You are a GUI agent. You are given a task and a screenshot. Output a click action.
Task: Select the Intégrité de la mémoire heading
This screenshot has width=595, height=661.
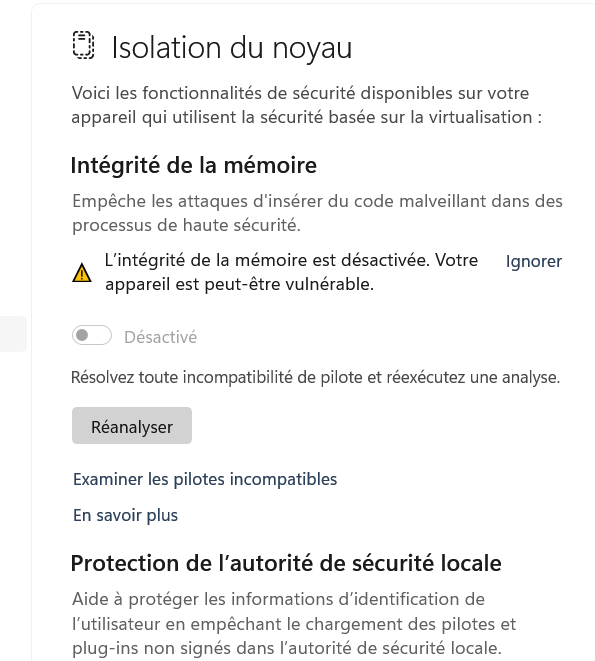click(194, 165)
